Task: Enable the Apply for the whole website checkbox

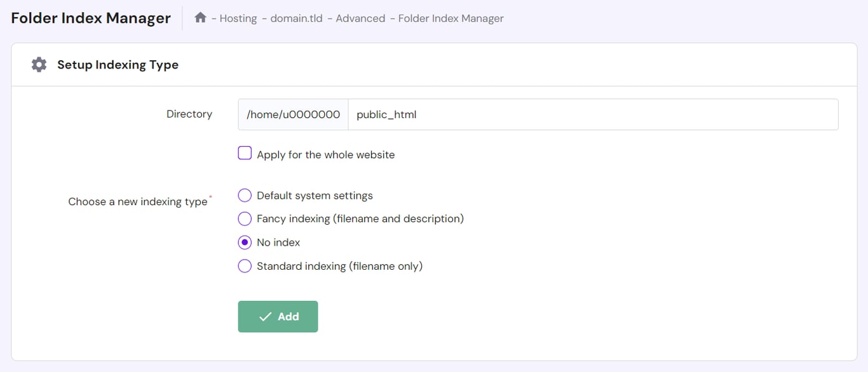Action: 245,152
